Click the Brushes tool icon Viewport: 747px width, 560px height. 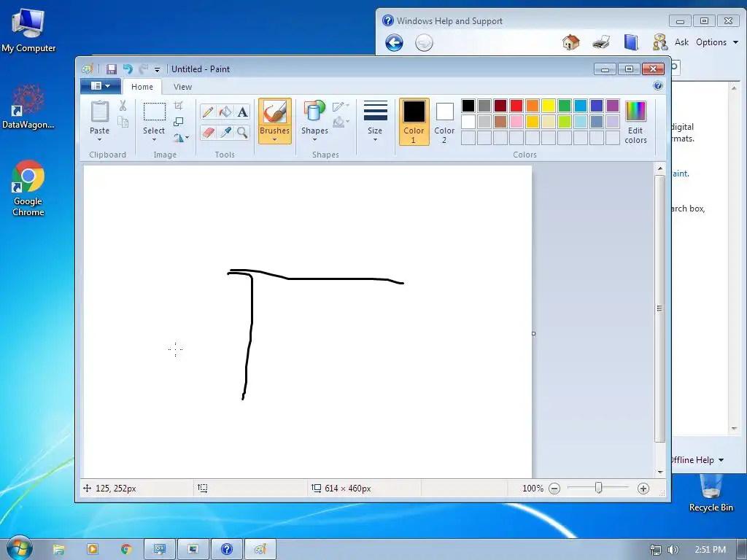(275, 112)
